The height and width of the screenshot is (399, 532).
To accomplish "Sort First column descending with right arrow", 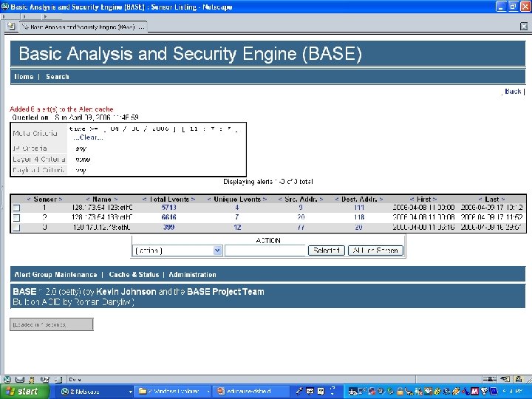I will [x=434, y=199].
